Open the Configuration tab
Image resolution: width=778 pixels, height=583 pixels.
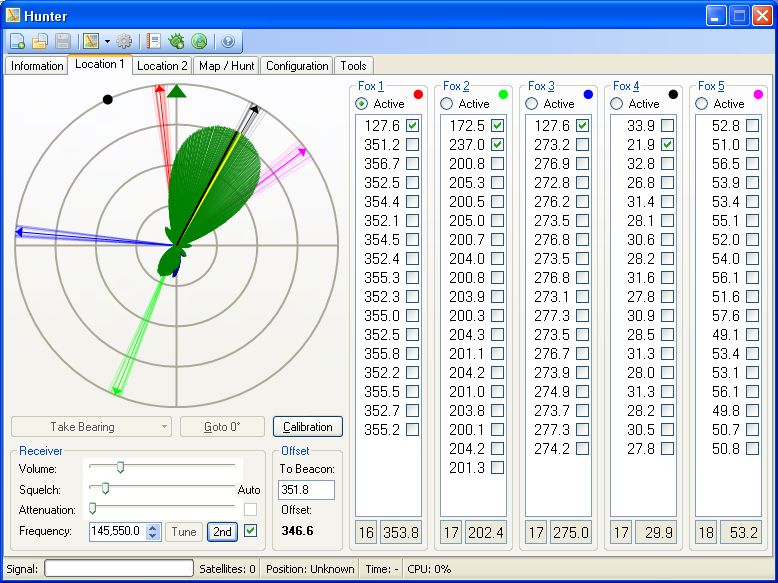(x=297, y=66)
